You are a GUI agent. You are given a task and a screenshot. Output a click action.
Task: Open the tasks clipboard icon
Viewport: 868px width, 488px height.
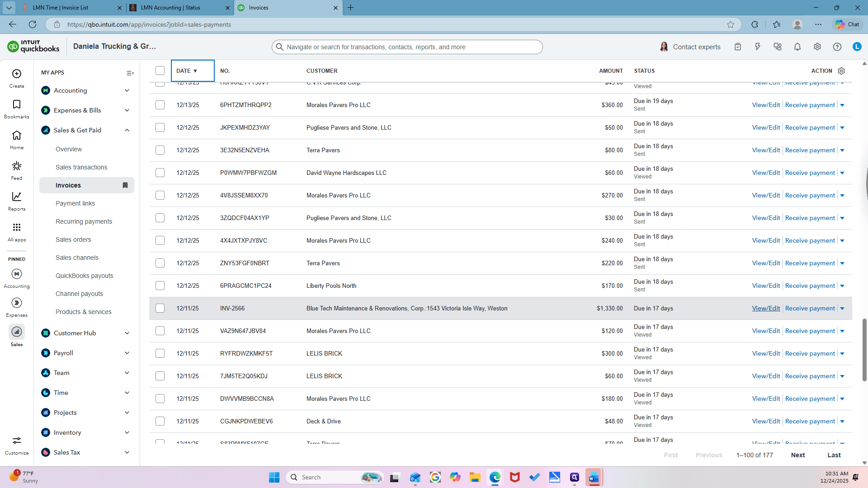click(x=738, y=47)
